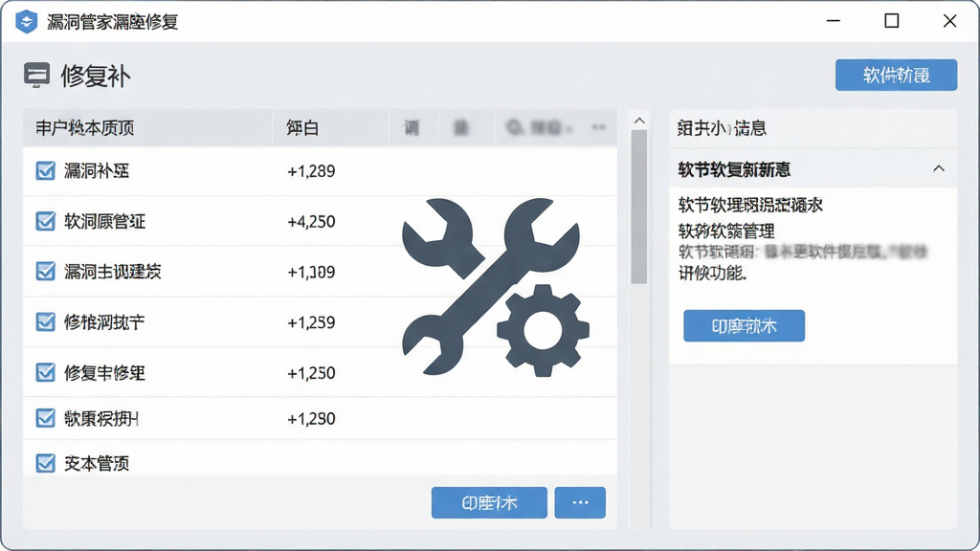Screen dimensions: 980x551
Task: Click the value +1,290
Action: 311,419
